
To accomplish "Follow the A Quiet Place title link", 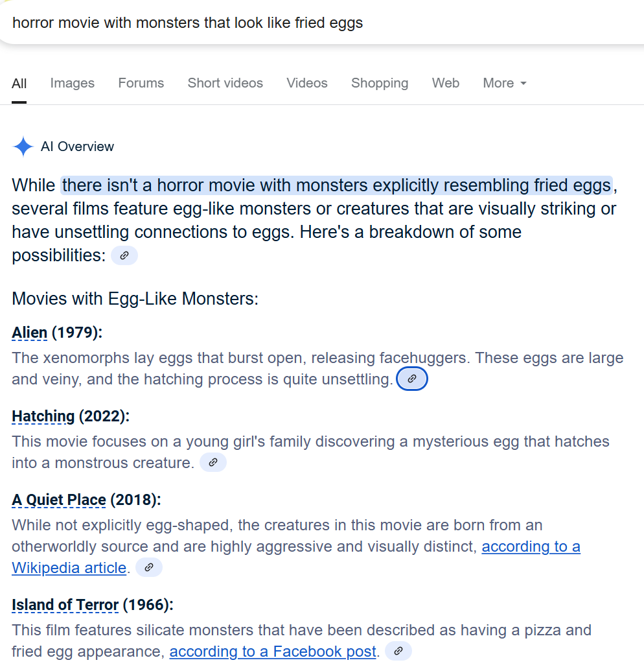I will coord(59,500).
